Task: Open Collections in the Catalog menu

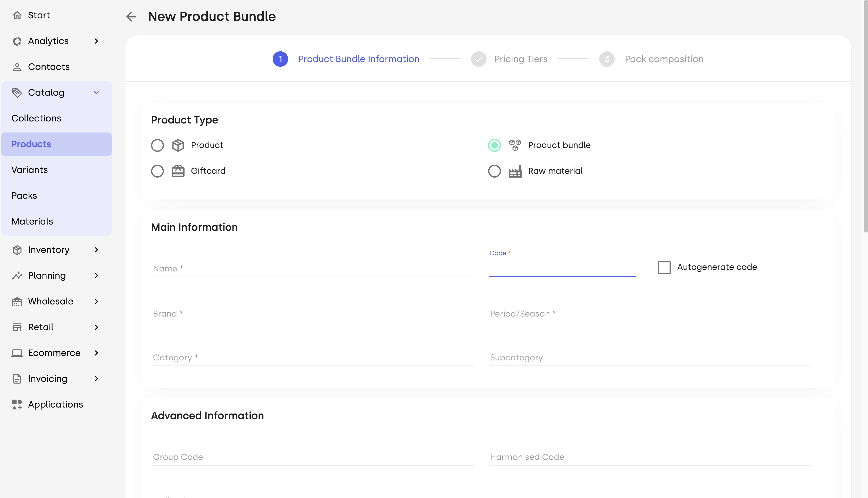Action: point(56,118)
